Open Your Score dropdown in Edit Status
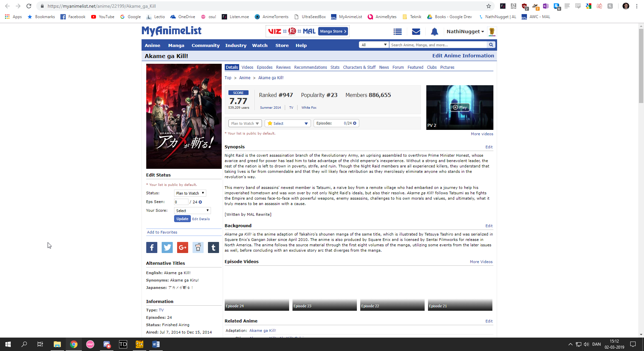 (192, 210)
